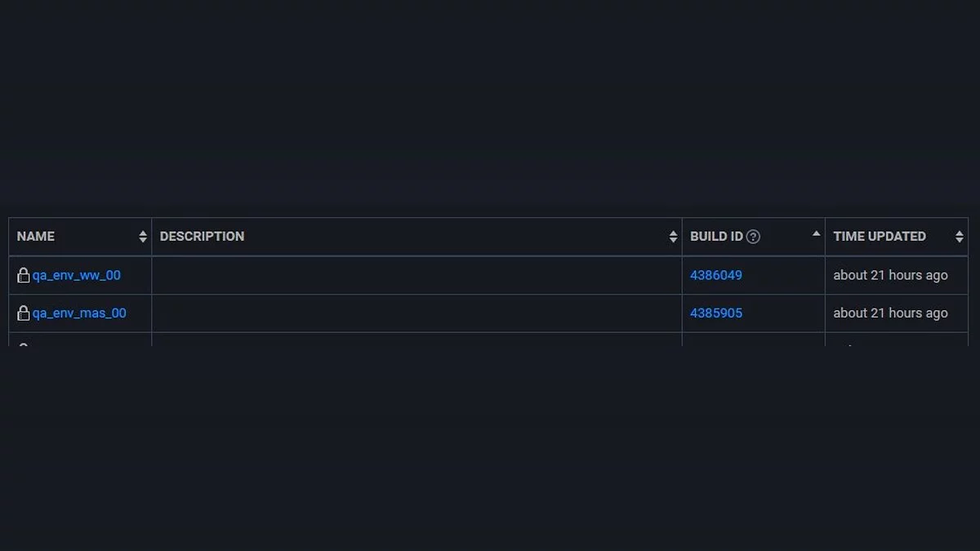The image size is (980, 551).
Task: Click the Description column sort arrows icon
Action: (x=673, y=237)
